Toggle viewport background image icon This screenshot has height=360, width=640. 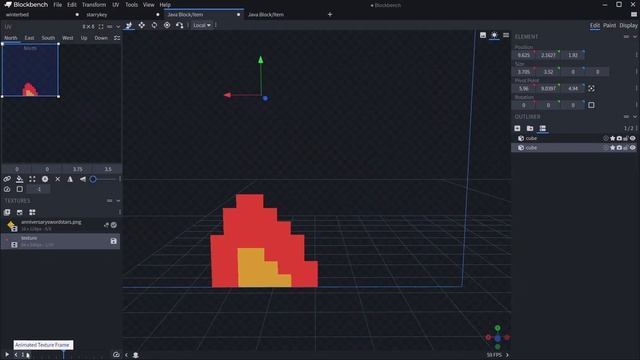point(483,35)
